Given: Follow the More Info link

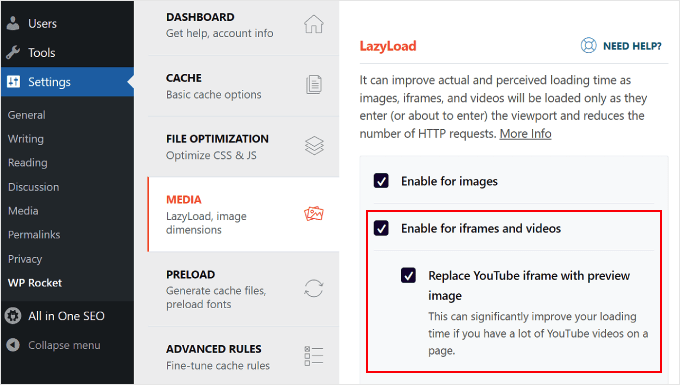Looking at the screenshot, I should (x=525, y=134).
